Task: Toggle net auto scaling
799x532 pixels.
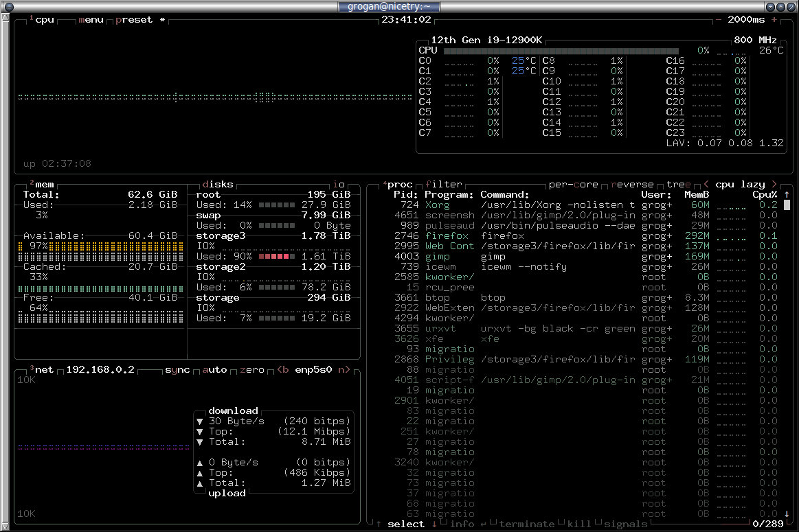Action: [x=214, y=369]
